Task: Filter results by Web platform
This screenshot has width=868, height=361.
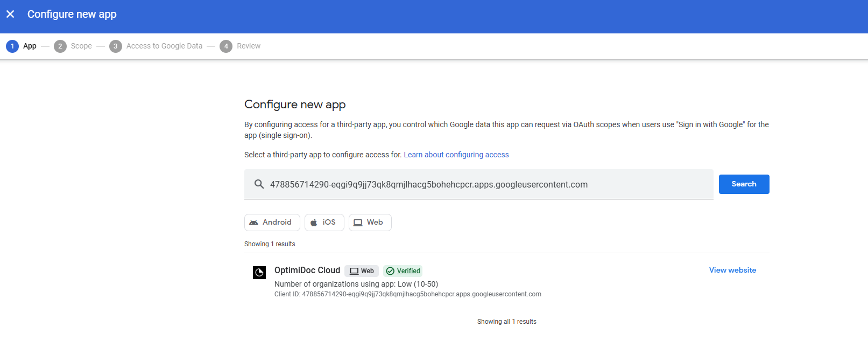Action: (x=370, y=223)
